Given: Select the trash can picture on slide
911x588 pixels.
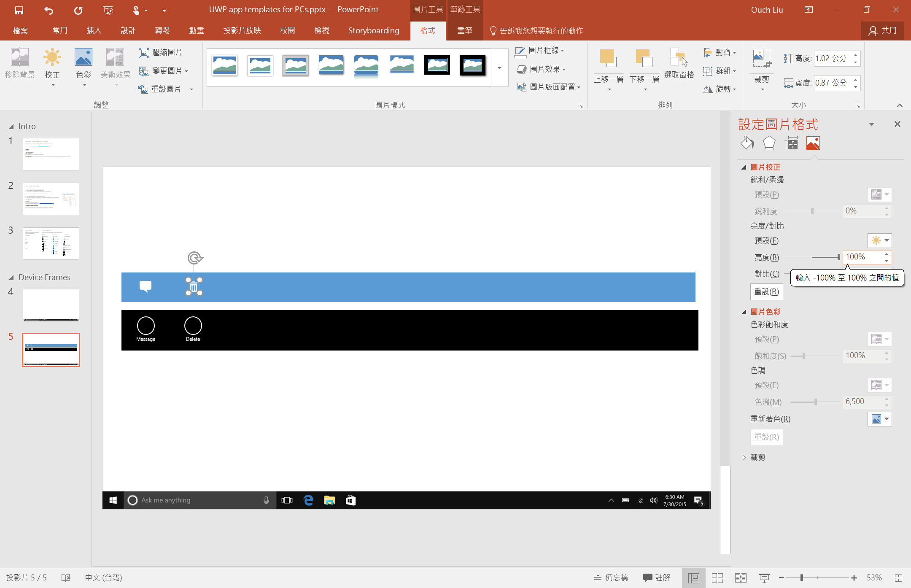Looking at the screenshot, I should tap(194, 287).
